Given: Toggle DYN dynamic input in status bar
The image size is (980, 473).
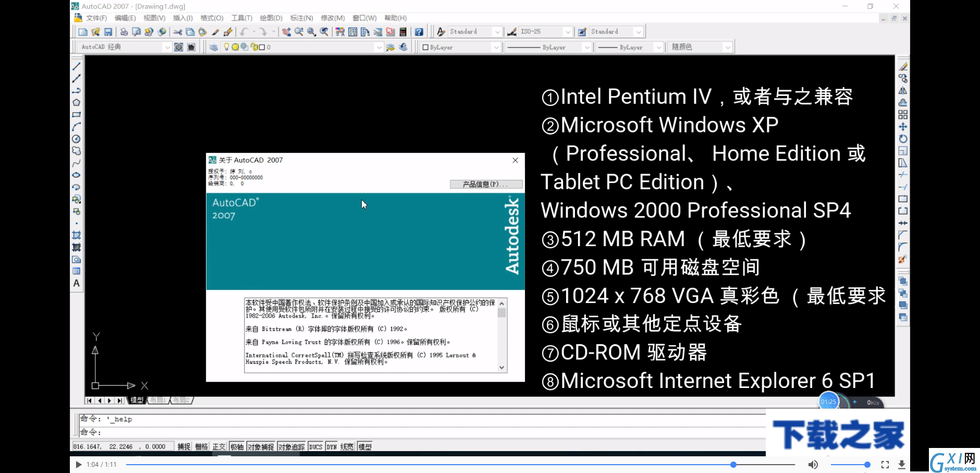Looking at the screenshot, I should pos(332,447).
